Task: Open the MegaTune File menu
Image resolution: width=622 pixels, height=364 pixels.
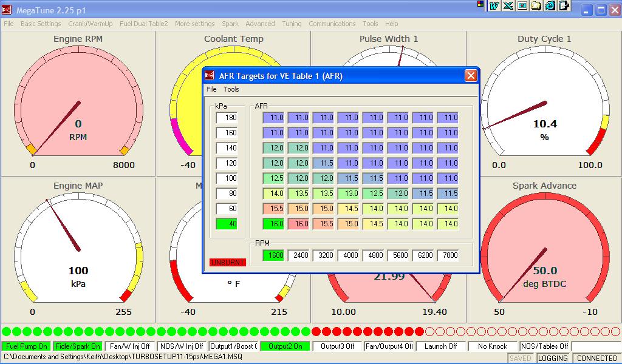Action: [x=9, y=24]
